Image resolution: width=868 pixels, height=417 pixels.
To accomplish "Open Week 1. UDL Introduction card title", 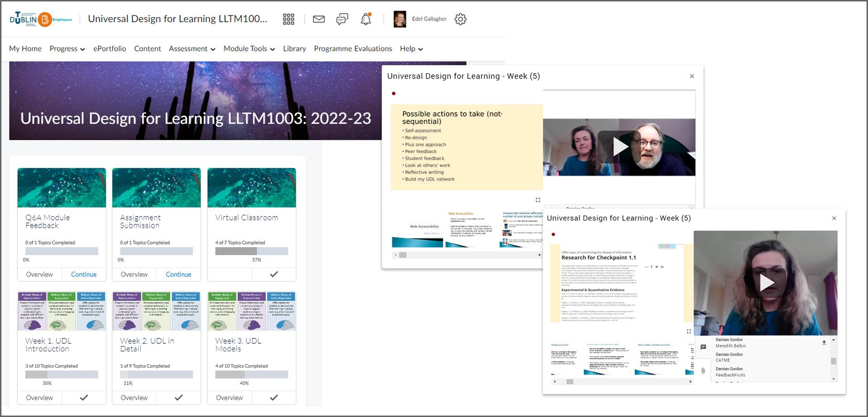I will (x=48, y=345).
